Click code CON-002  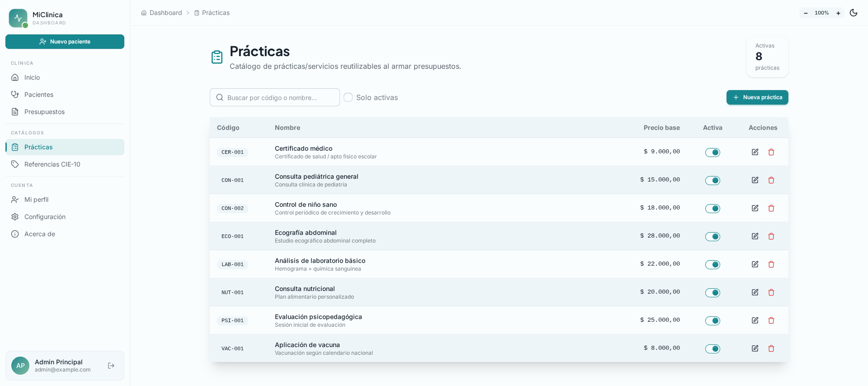pos(232,209)
